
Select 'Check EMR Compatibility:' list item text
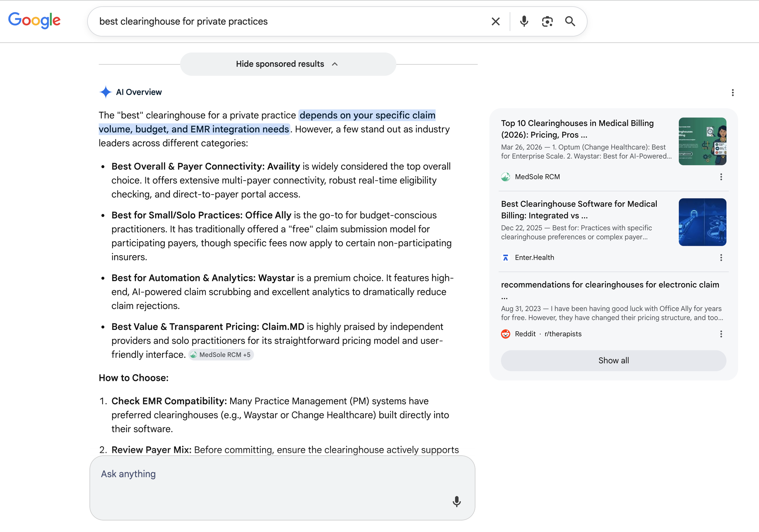point(169,401)
